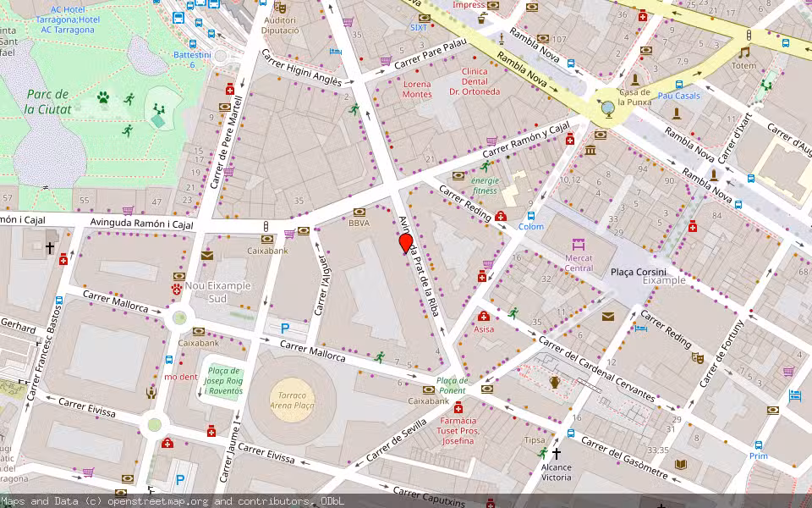
Task: Select the running person icon on Carrer de Sevilla
Action: 379,356
